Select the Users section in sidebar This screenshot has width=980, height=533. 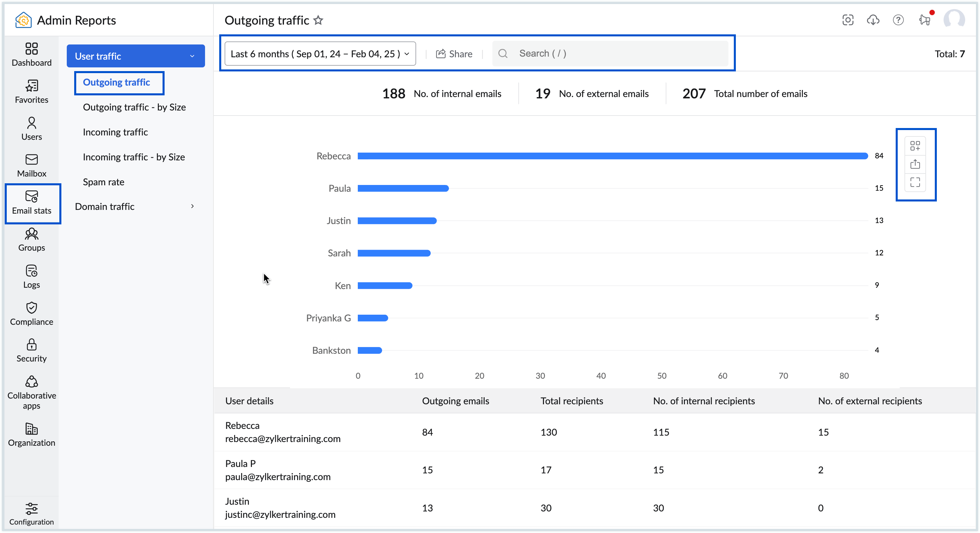[x=31, y=128]
